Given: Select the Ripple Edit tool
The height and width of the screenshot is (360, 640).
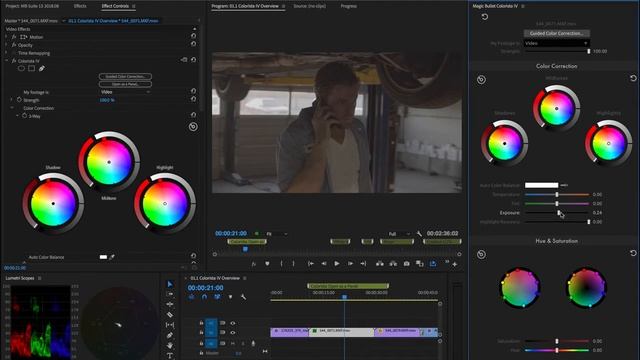Looking at the screenshot, I should tap(170, 304).
